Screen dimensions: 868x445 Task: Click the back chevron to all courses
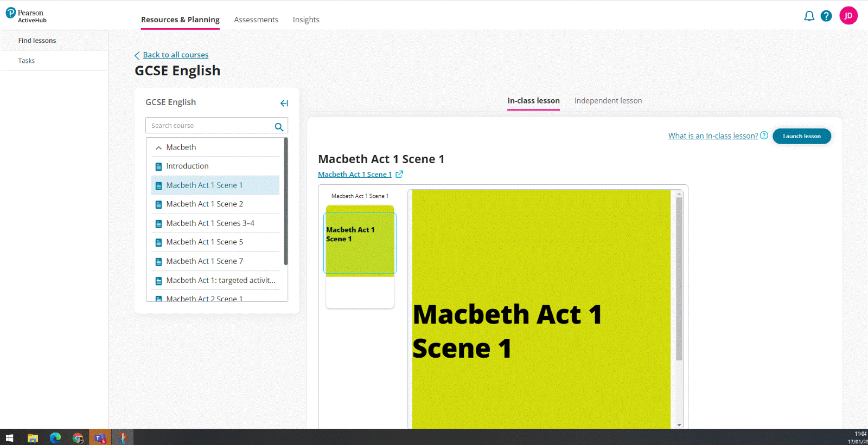(x=137, y=55)
